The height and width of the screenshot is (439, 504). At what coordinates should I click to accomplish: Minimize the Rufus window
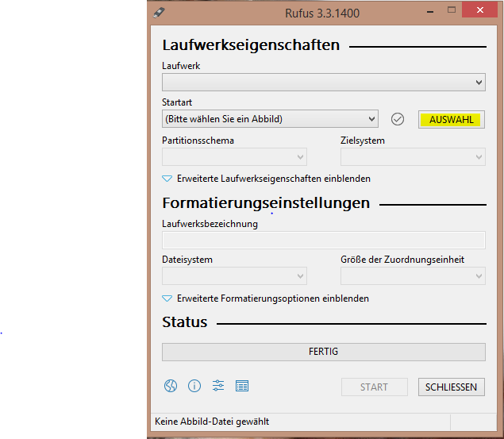click(430, 12)
